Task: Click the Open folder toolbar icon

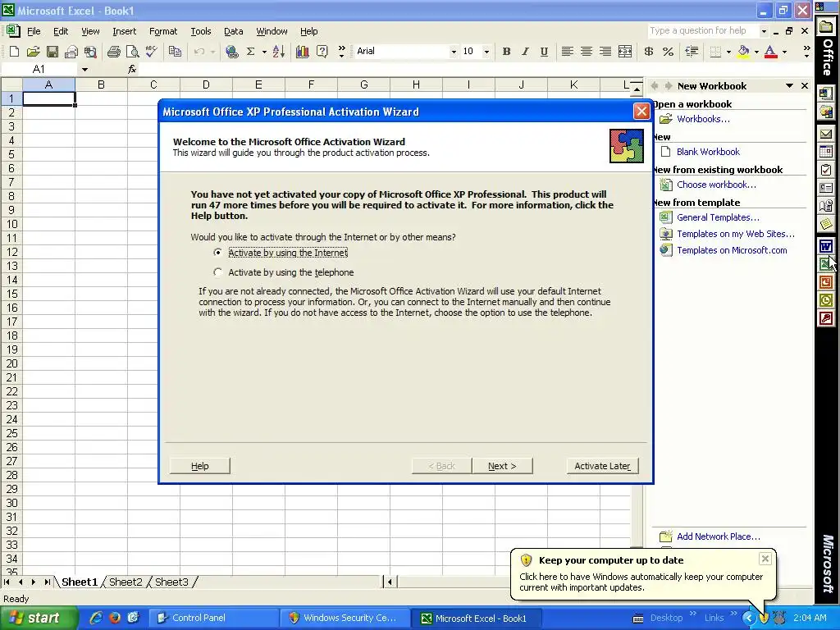Action: [33, 52]
